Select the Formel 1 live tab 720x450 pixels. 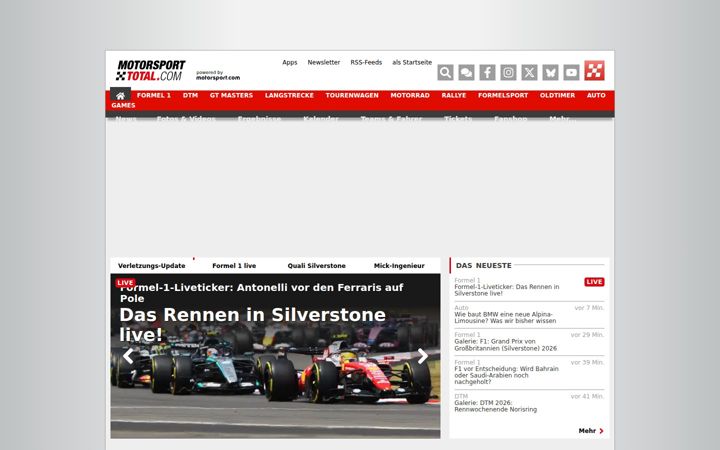234,266
